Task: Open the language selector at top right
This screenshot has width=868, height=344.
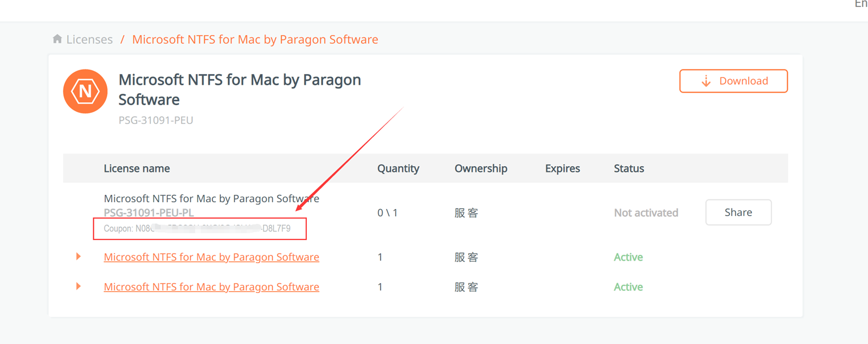Action: pyautogui.click(x=861, y=5)
